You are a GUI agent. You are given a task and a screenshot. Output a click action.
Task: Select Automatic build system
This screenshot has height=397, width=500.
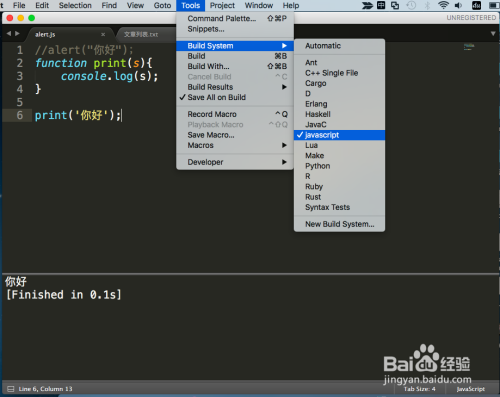coord(339,46)
